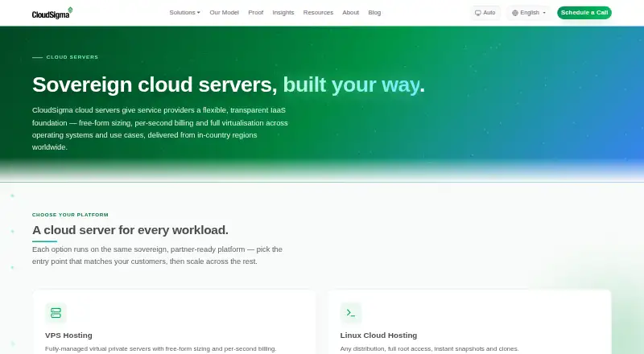Click the CloudSigma logo
The height and width of the screenshot is (354, 644).
click(52, 13)
